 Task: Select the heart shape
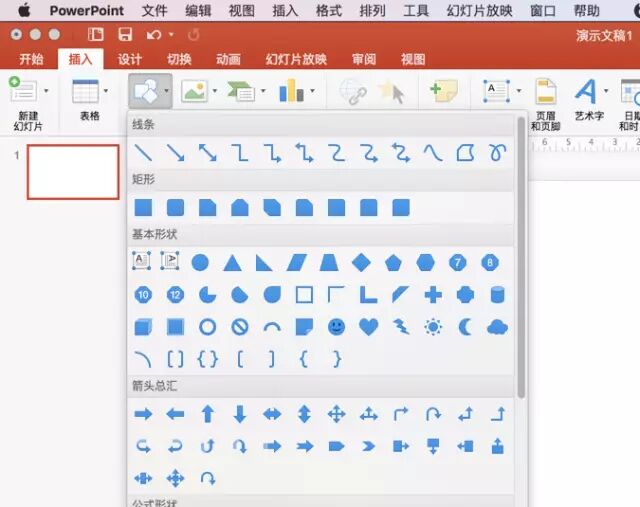[369, 327]
